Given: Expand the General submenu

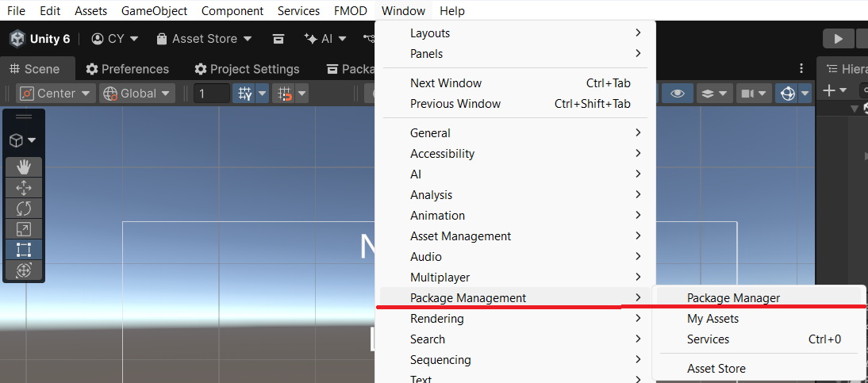Looking at the screenshot, I should pos(516,133).
